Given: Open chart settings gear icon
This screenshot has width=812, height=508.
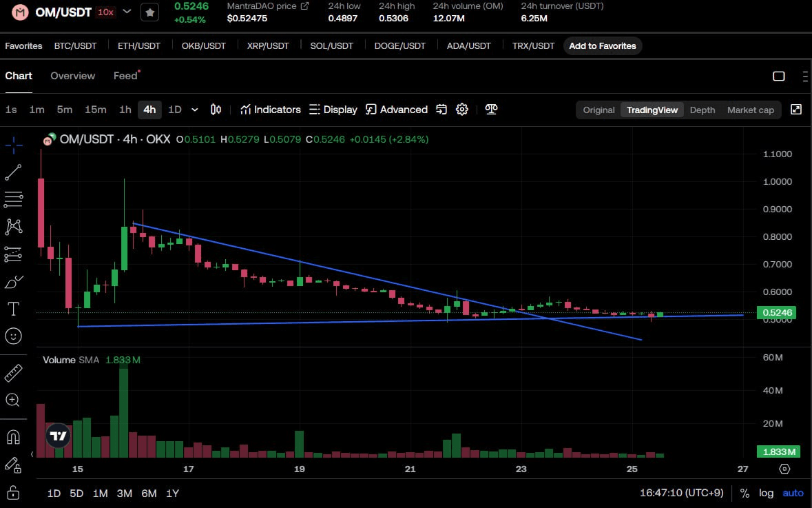Looking at the screenshot, I should coord(462,110).
